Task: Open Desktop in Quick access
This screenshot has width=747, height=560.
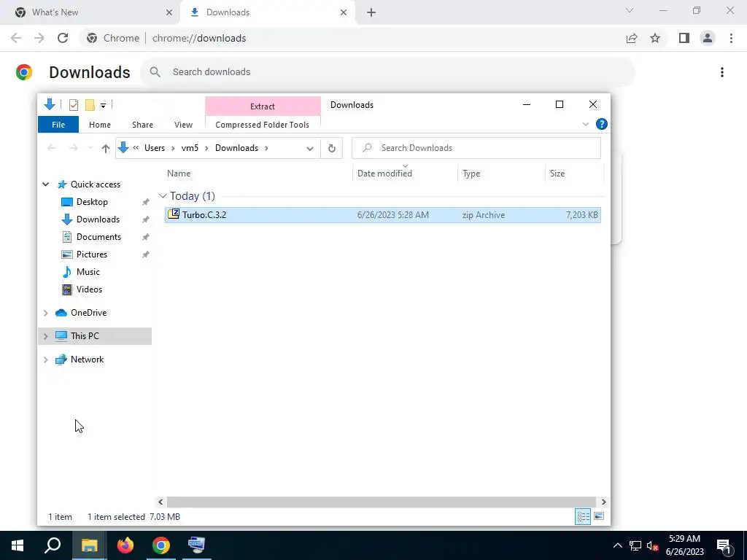Action: [92, 202]
